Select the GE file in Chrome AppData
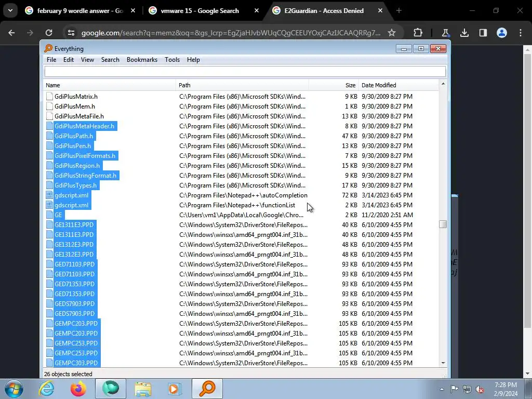532x399 pixels. (58, 215)
